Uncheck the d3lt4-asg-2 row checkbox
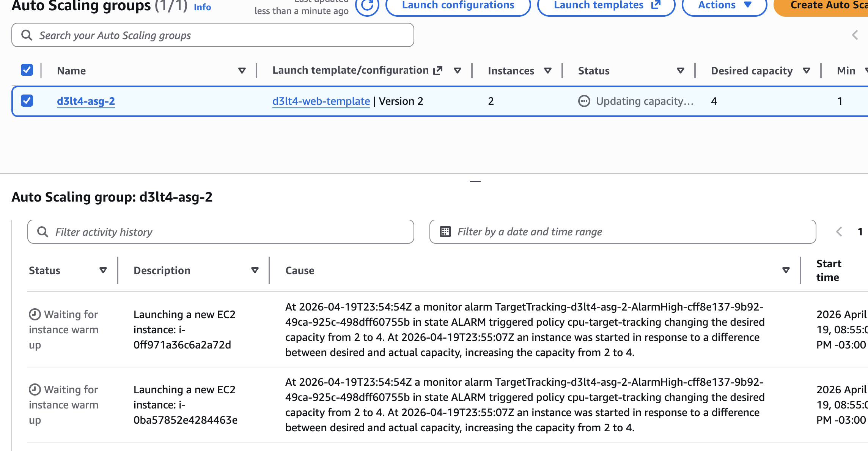This screenshot has height=451, width=868. (x=27, y=101)
